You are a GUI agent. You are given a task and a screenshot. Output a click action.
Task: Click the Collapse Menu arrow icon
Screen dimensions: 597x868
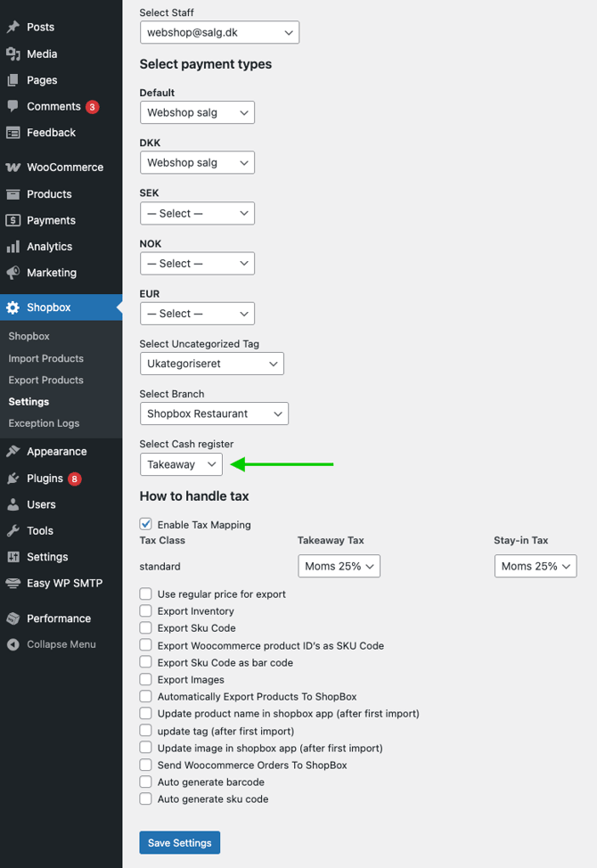(12, 644)
